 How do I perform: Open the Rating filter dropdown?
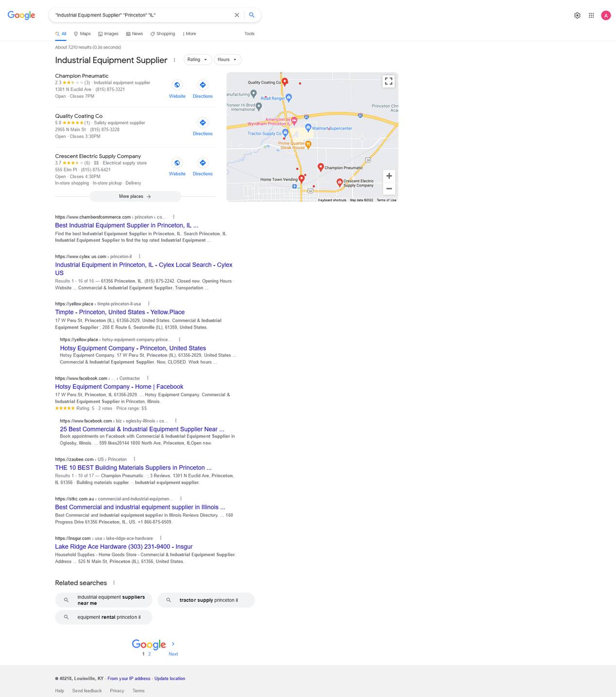198,60
